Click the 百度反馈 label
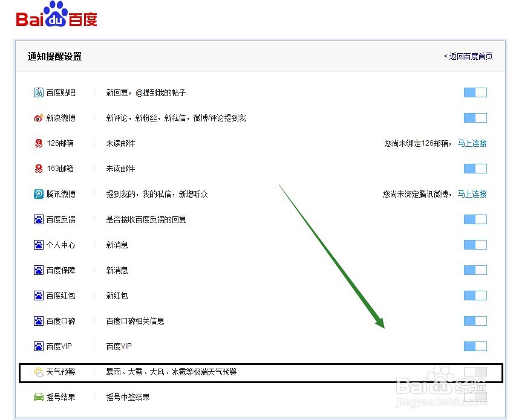 pos(61,219)
